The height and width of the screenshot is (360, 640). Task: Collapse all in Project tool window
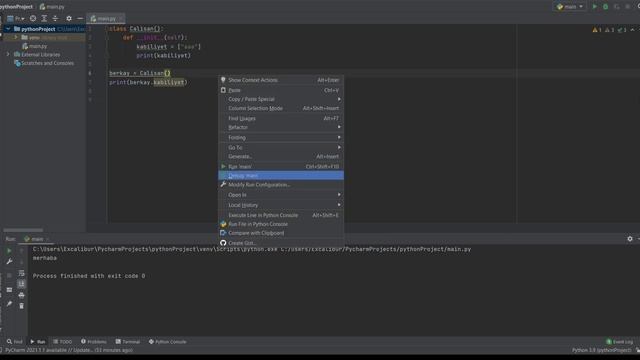pos(55,18)
